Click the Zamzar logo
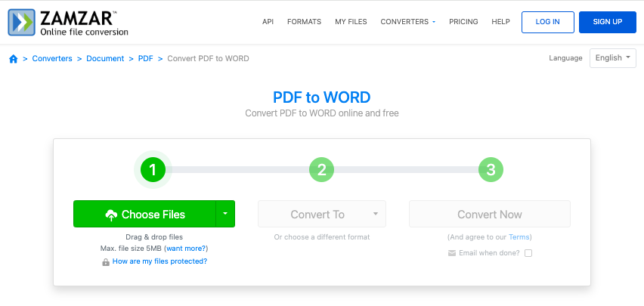The height and width of the screenshot is (306, 644). 68,23
